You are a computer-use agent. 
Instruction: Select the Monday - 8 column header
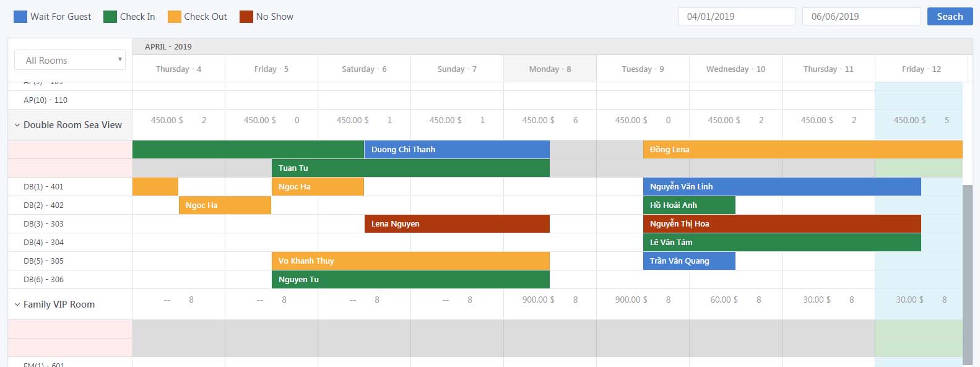tap(550, 69)
